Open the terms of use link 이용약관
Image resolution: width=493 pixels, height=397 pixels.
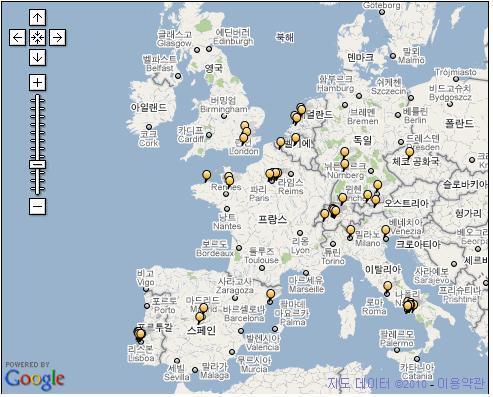click(x=460, y=383)
